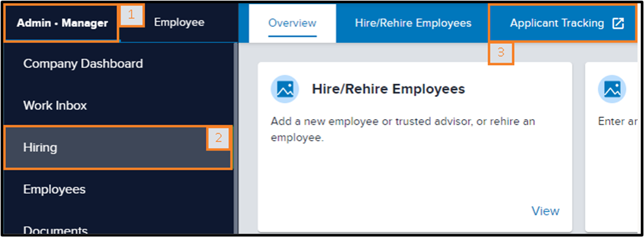Open the Employees sidebar item
Viewport: 644px width, 237px height.
[x=54, y=189]
